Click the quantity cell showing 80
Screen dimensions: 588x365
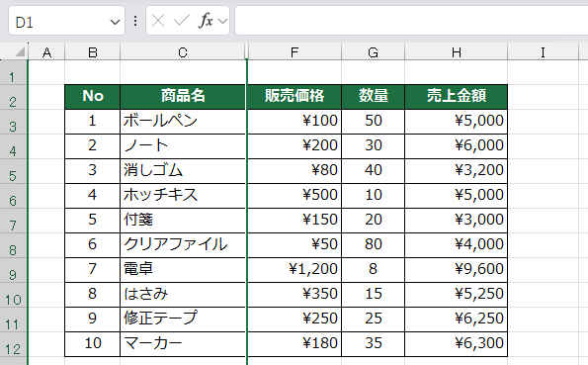point(374,245)
